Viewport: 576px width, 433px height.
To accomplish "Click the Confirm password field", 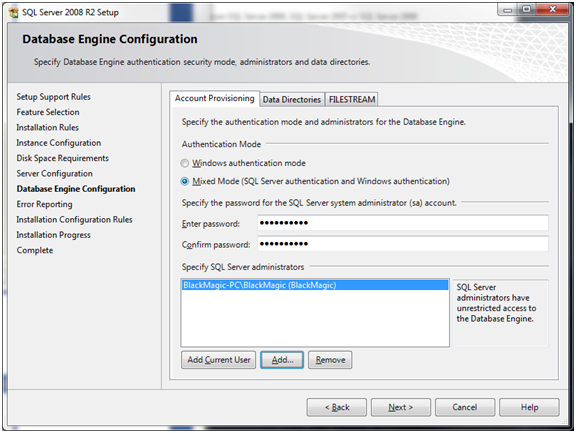I will click(x=403, y=244).
